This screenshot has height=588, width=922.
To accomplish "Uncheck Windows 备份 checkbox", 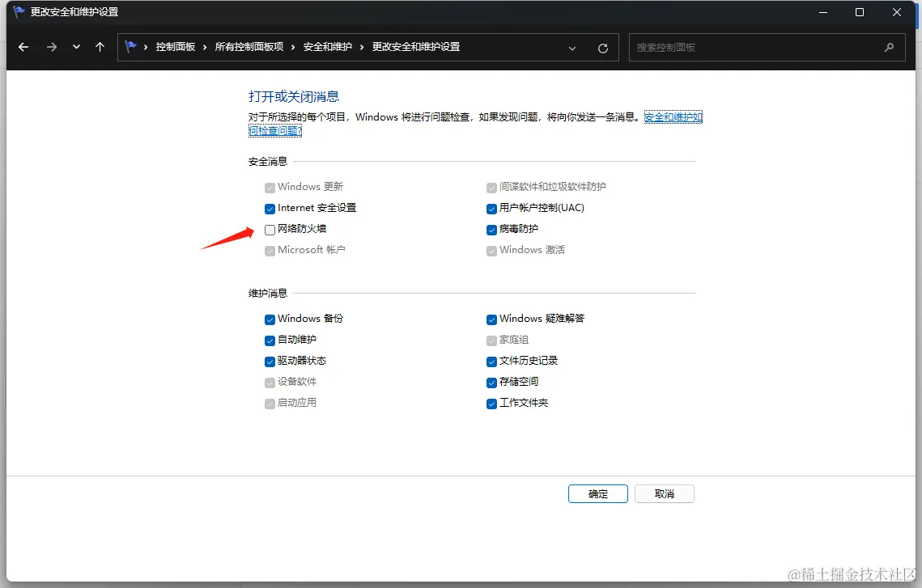I will coord(270,319).
